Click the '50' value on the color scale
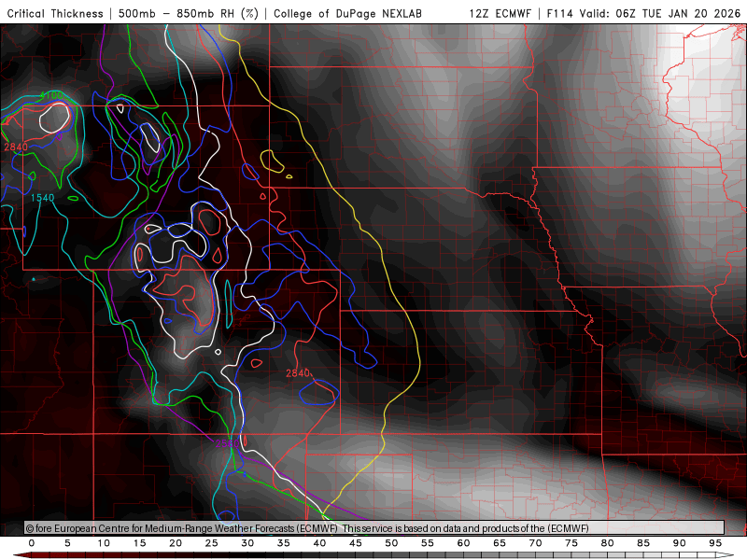Screen dimensions: 747x560 tap(391, 543)
